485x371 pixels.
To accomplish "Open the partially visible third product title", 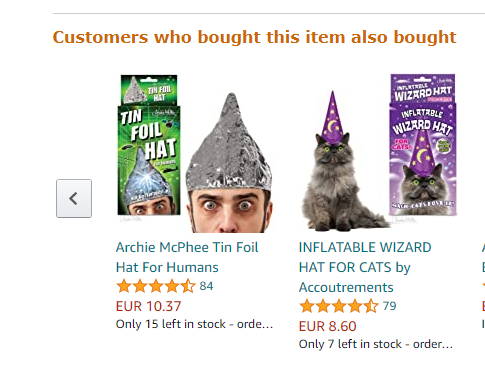I will click(x=483, y=257).
